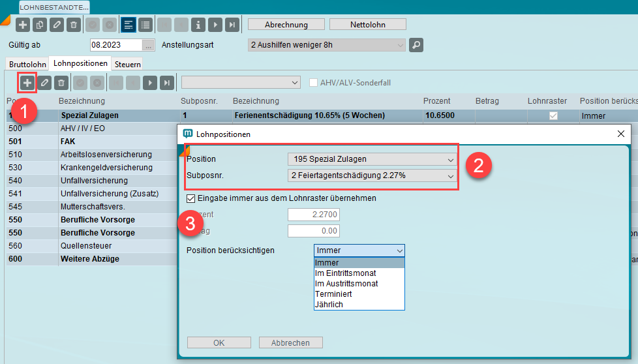Toggle Lohnraster checkbox in Spezial Zulagen row

[553, 116]
